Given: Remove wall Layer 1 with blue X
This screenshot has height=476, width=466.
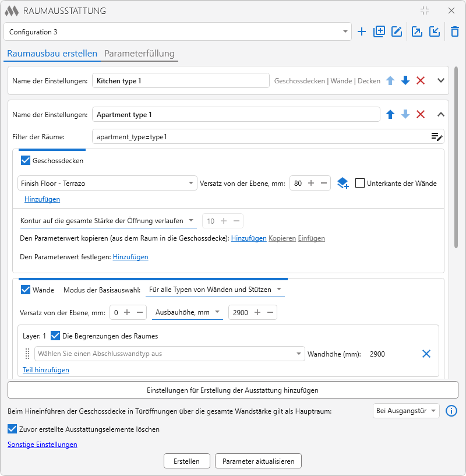Looking at the screenshot, I should (x=426, y=354).
